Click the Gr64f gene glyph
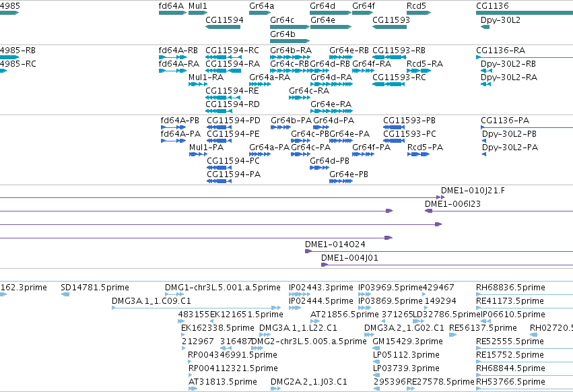This screenshot has height=392, width=573. coord(362,13)
